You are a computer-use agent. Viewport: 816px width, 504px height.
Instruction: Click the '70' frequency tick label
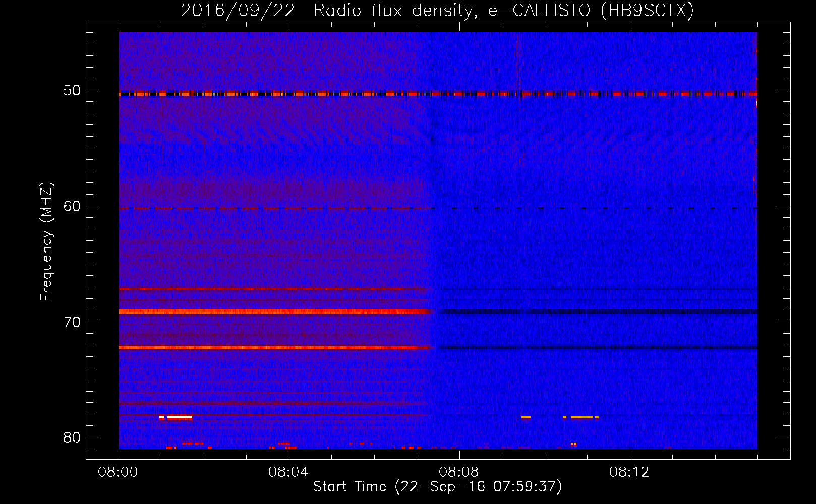pyautogui.click(x=72, y=322)
